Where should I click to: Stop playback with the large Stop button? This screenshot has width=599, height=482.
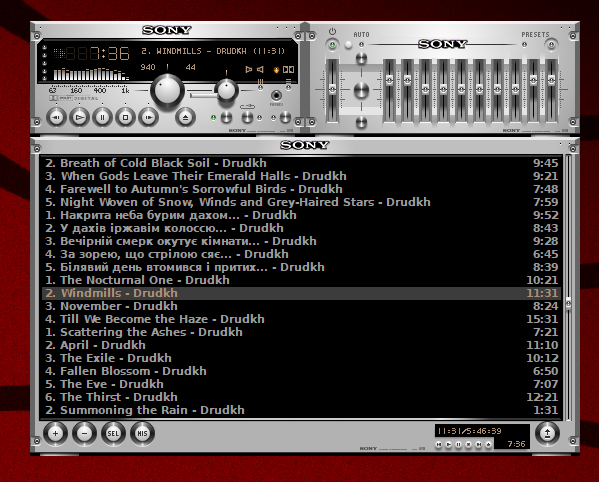125,117
